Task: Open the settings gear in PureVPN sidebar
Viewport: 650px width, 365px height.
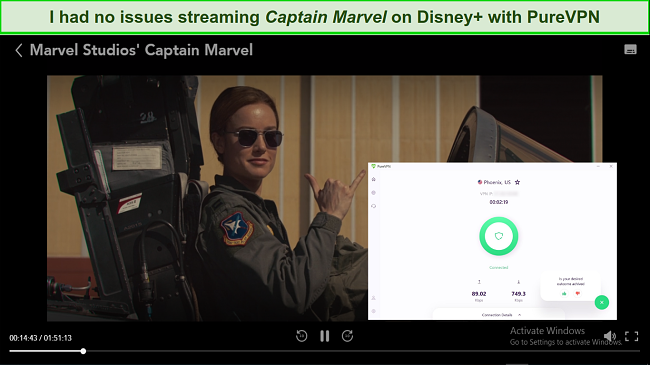Action: [x=374, y=311]
